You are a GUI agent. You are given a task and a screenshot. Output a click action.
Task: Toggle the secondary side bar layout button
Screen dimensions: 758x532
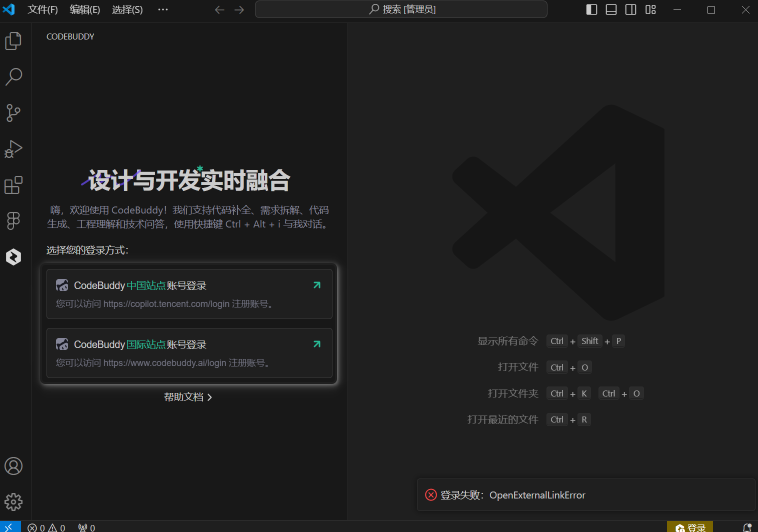[x=631, y=9]
